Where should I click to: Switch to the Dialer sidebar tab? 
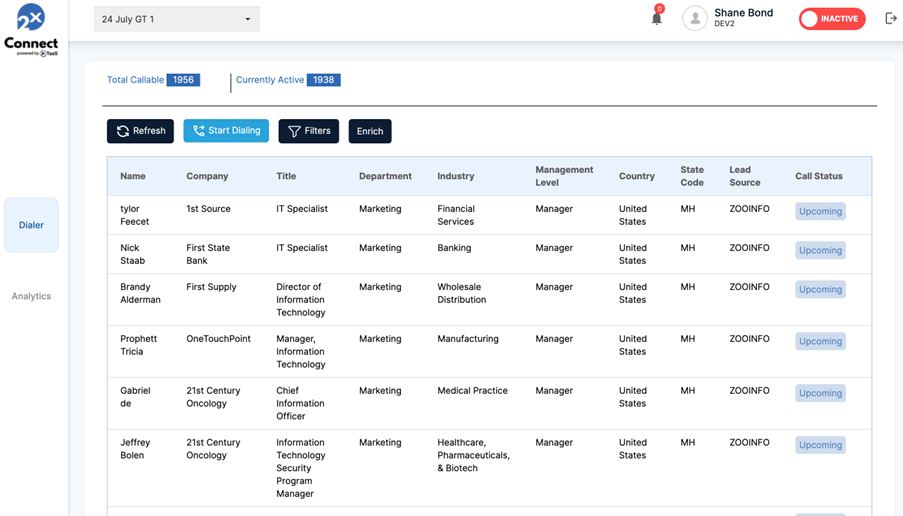tap(31, 225)
